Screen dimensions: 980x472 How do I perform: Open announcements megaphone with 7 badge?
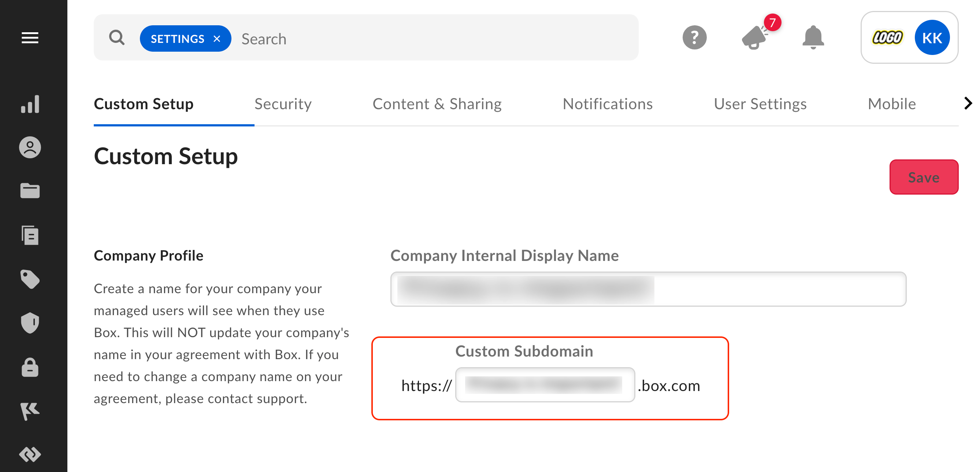(755, 38)
